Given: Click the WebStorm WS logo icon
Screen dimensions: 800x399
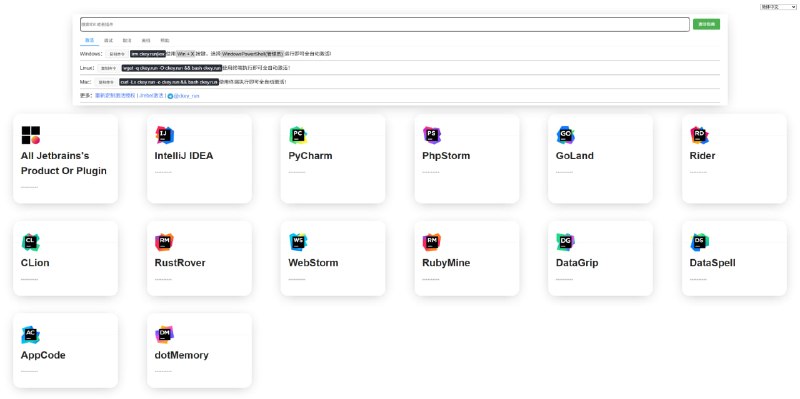Looking at the screenshot, I should tap(298, 242).
